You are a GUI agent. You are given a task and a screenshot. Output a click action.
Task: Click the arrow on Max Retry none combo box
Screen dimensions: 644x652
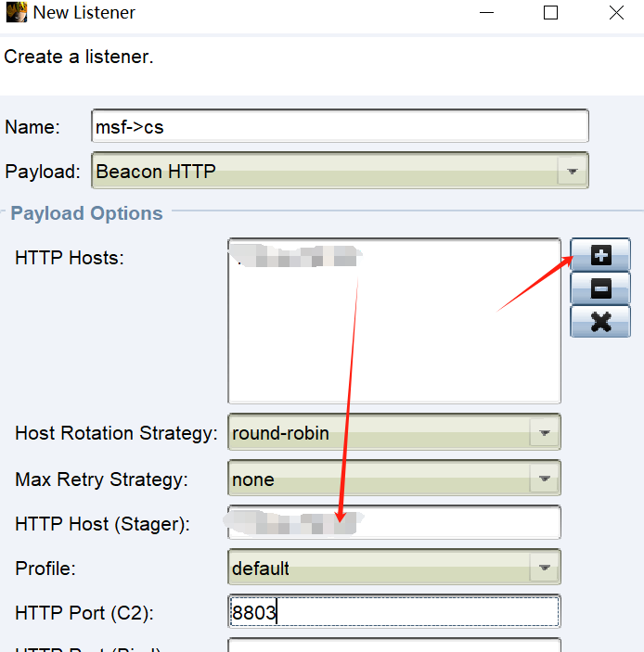point(545,479)
